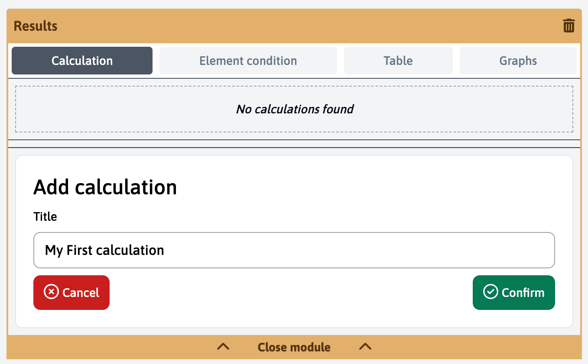Click inside the Title input field
The width and height of the screenshot is (588, 364).
(294, 250)
